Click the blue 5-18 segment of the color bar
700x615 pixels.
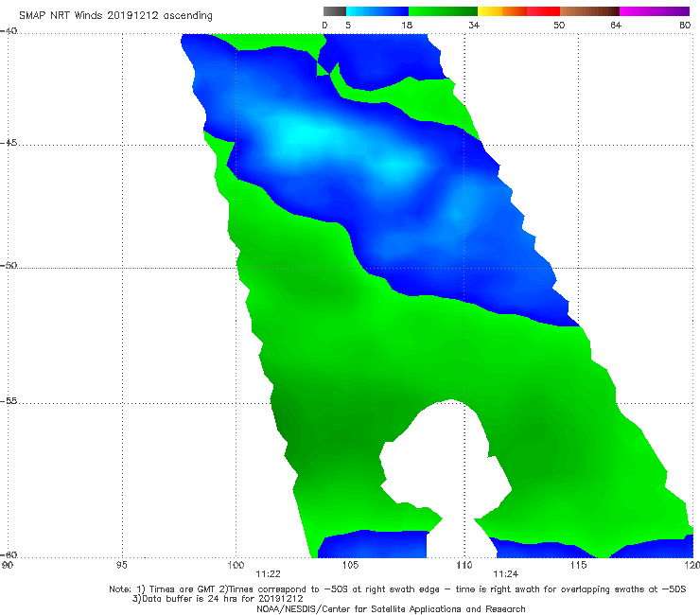point(377,11)
